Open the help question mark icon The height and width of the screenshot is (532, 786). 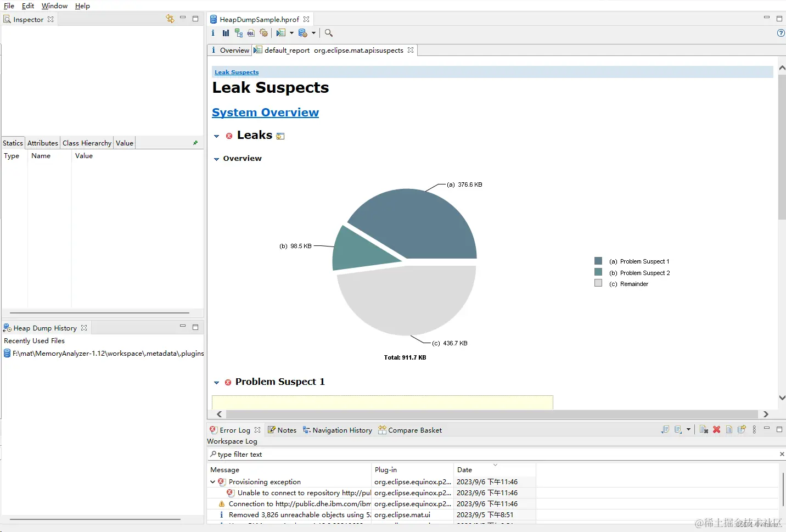781,33
